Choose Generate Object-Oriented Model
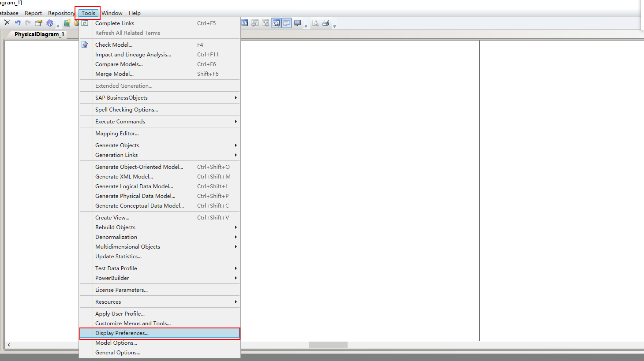The width and height of the screenshot is (644, 361). point(160,167)
